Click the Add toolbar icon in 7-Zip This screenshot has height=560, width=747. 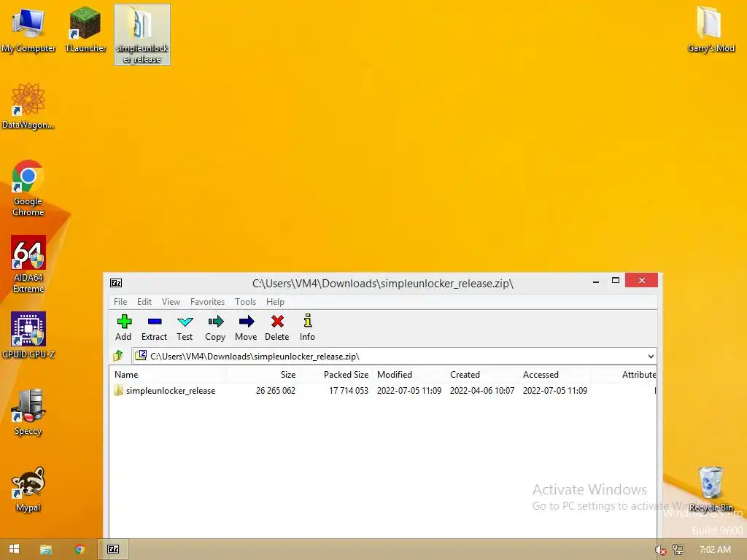(x=124, y=322)
